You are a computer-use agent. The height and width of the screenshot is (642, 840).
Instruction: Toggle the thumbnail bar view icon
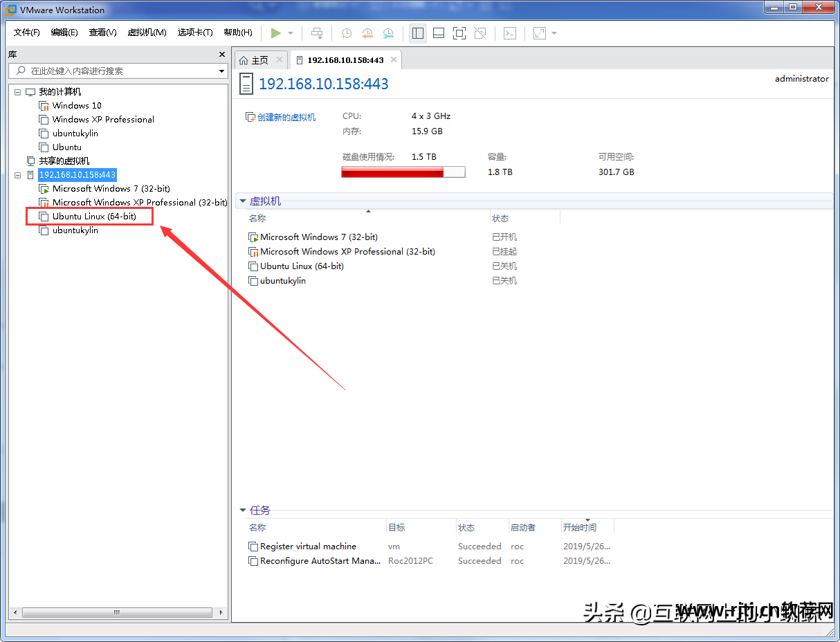pos(439,33)
